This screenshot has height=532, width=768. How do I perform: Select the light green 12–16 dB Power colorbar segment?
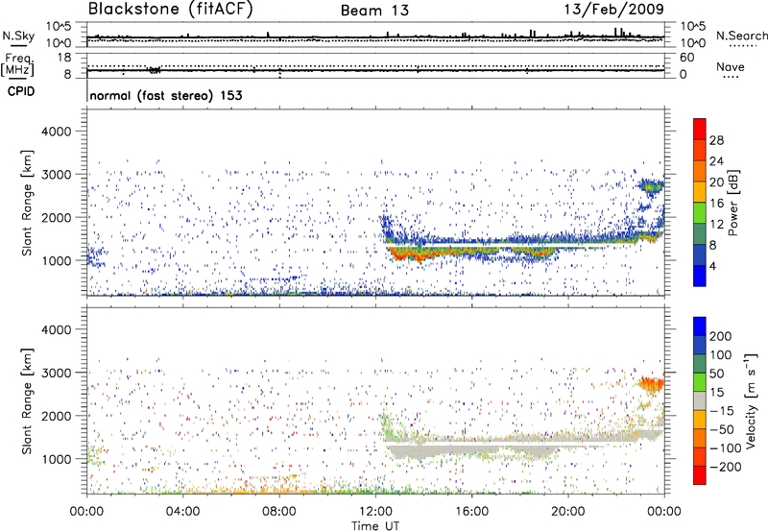(x=700, y=213)
